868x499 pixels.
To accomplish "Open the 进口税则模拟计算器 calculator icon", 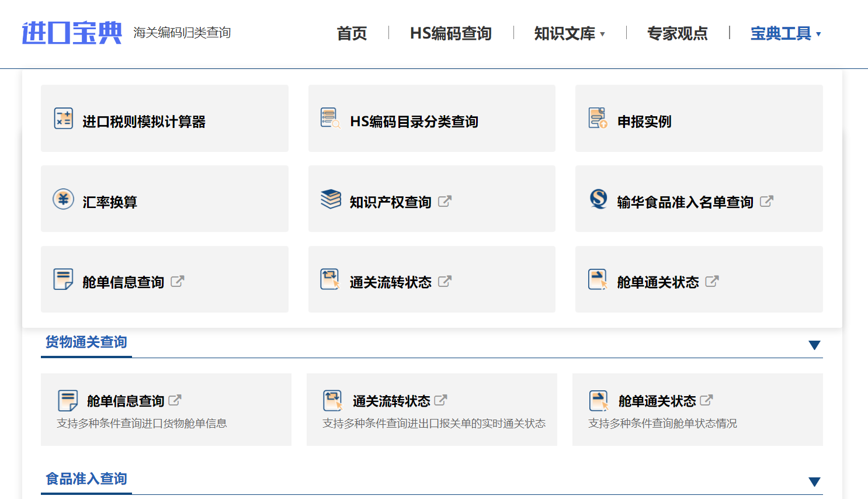I will [x=63, y=119].
